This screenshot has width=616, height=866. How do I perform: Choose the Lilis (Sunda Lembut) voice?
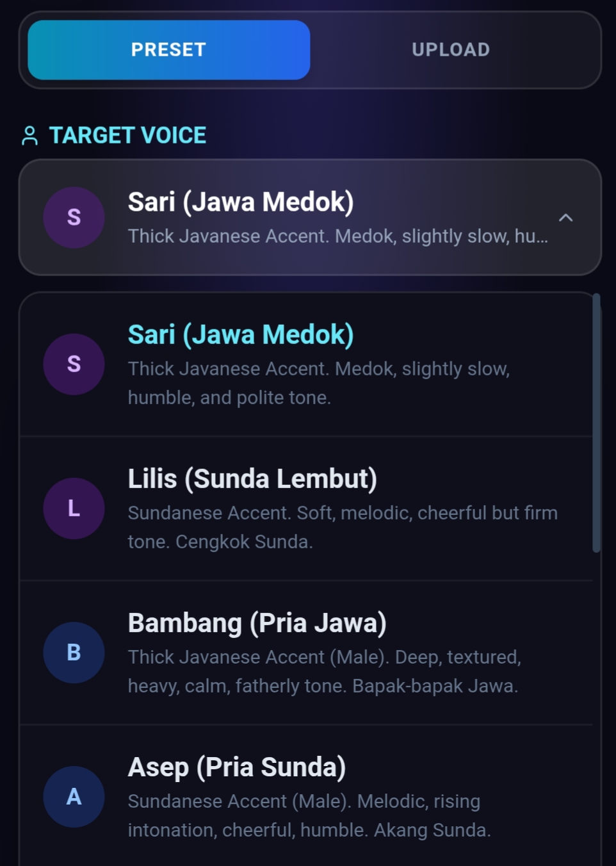[x=252, y=479]
